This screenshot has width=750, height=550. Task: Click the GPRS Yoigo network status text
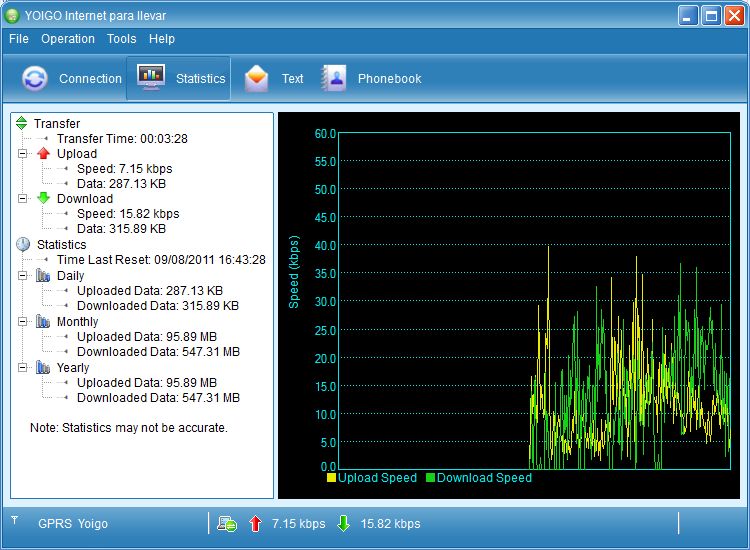tap(73, 524)
